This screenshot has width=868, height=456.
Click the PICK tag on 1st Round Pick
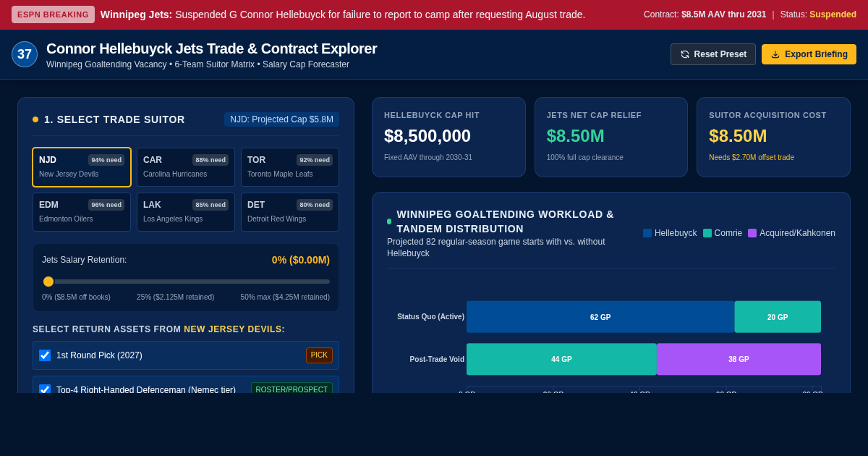tap(319, 355)
